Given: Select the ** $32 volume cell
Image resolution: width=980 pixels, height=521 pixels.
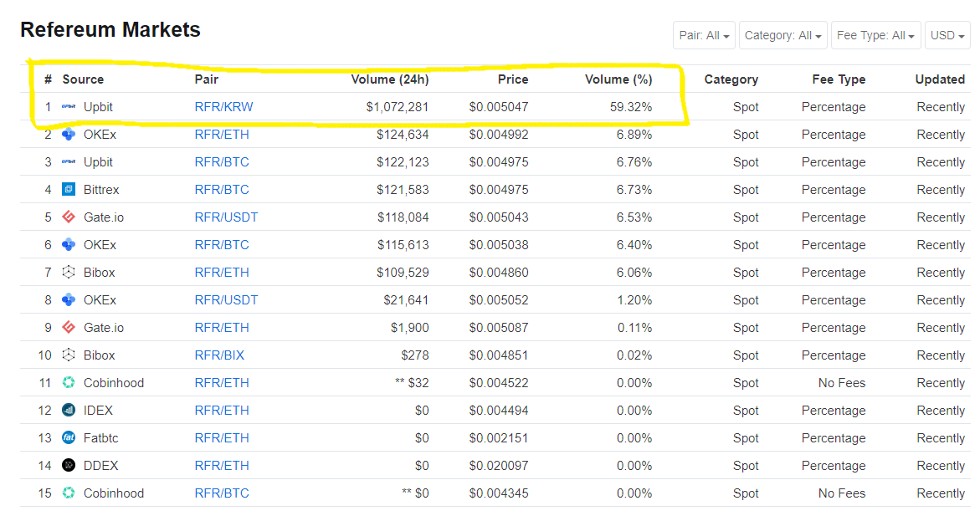Looking at the screenshot, I should tap(412, 382).
